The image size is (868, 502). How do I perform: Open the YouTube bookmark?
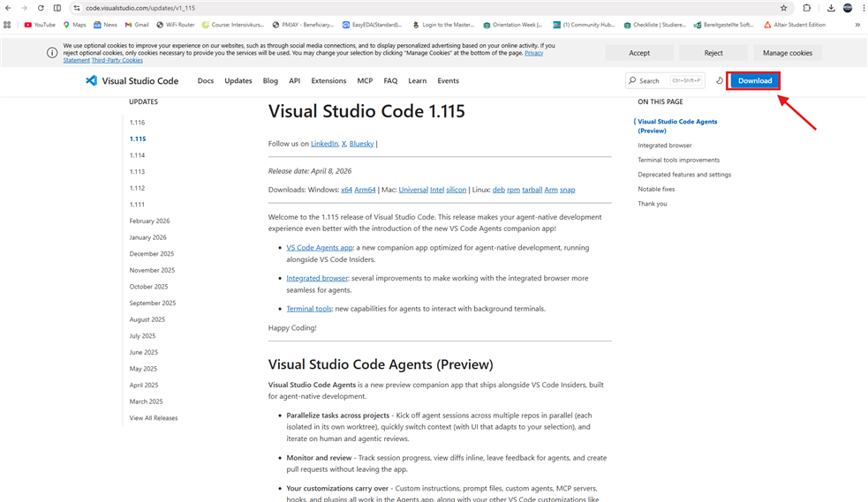click(40, 25)
